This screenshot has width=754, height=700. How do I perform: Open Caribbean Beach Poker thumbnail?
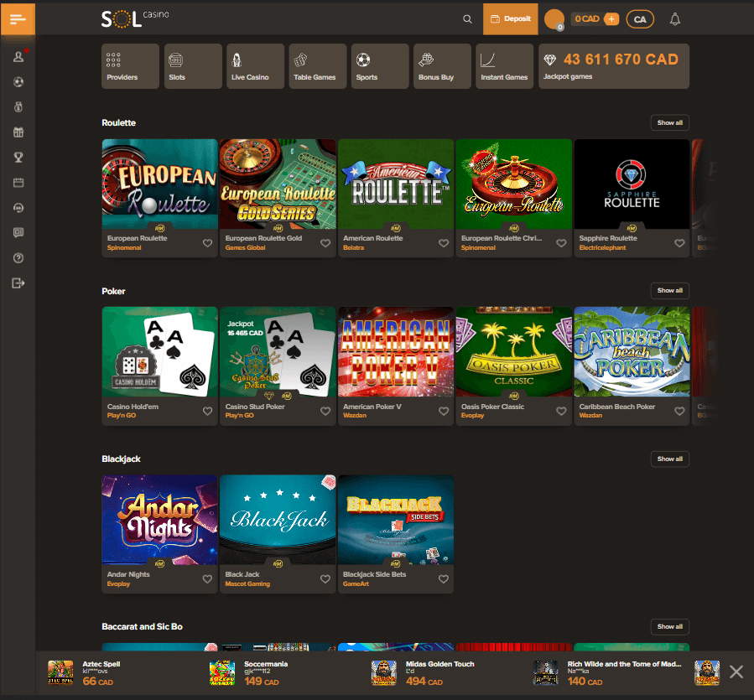tap(632, 352)
